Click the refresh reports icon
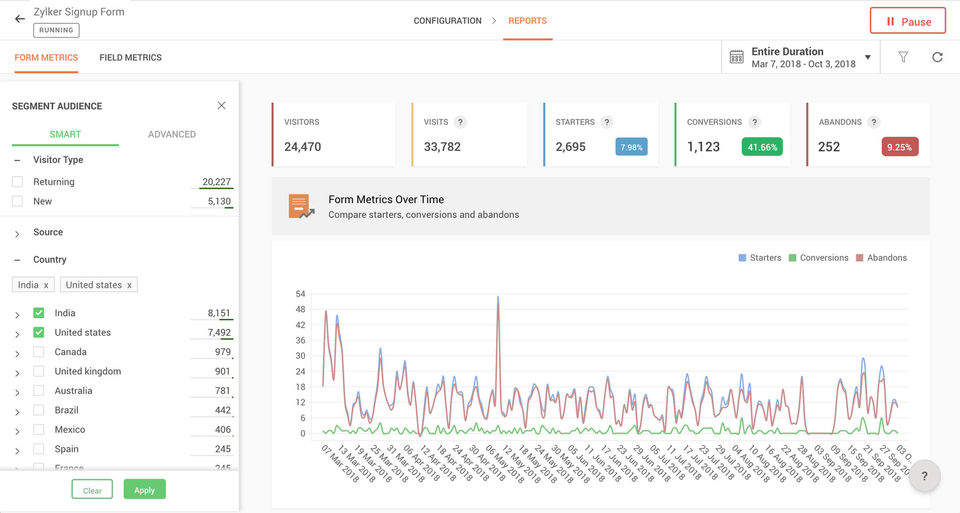The image size is (960, 513). click(x=937, y=57)
